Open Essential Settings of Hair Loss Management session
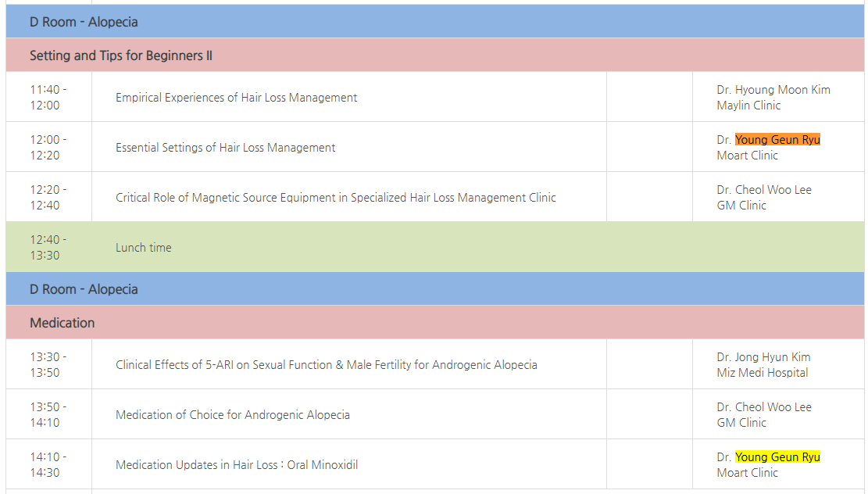Screen dimensions: 868x494 coord(225,148)
